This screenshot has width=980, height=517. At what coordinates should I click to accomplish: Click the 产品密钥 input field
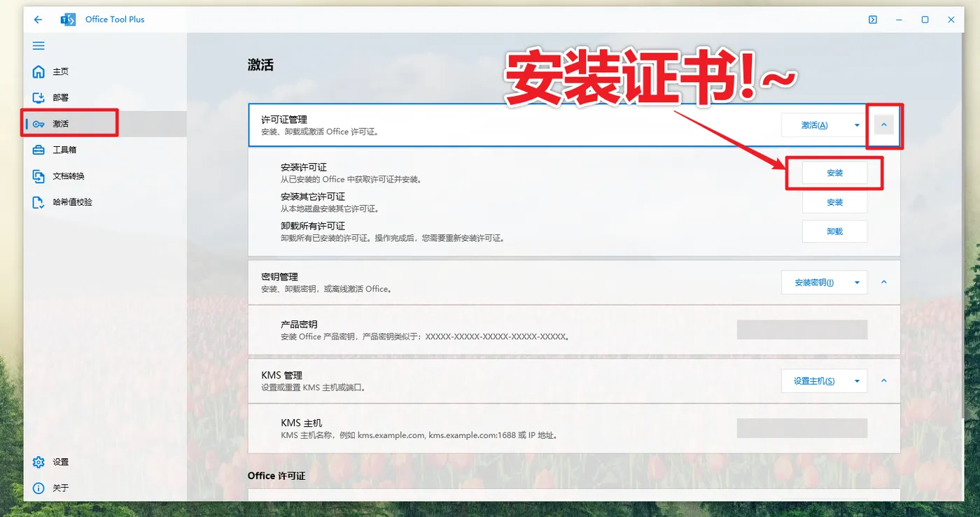pyautogui.click(x=802, y=330)
